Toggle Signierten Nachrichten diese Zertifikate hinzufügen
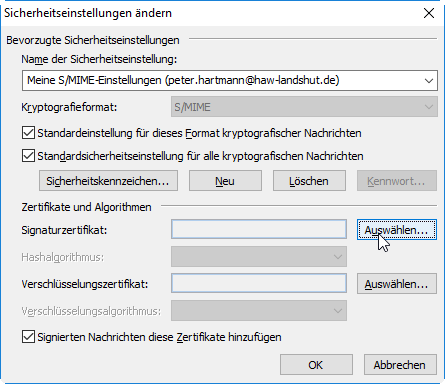The height and width of the screenshot is (384, 445). 28,337
